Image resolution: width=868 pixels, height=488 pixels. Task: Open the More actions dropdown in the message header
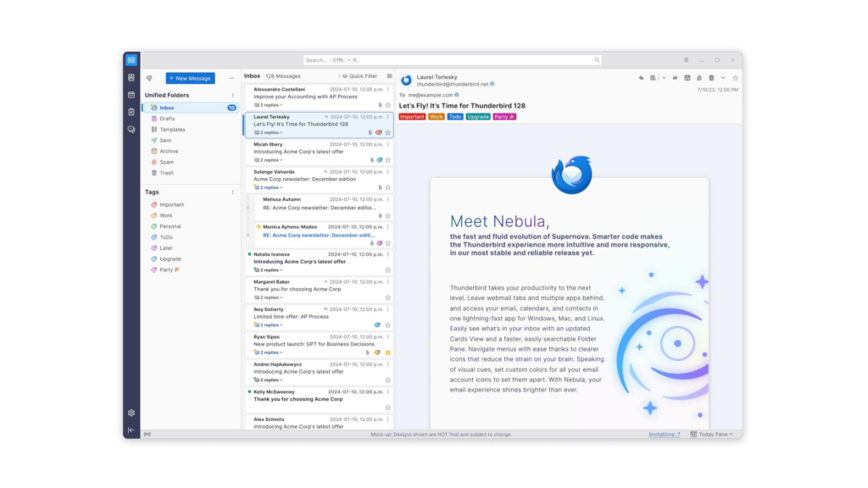click(723, 78)
